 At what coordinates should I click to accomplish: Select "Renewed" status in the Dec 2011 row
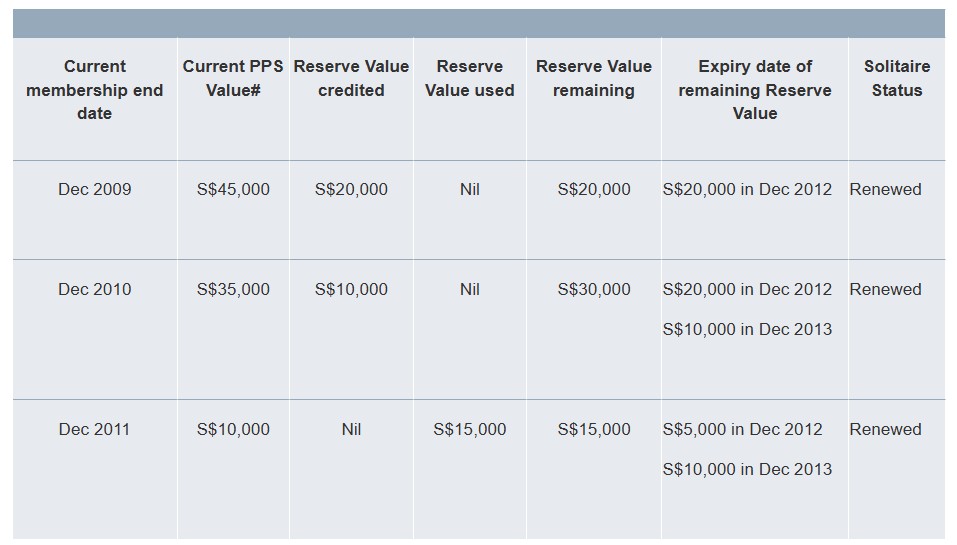pyautogui.click(x=885, y=429)
